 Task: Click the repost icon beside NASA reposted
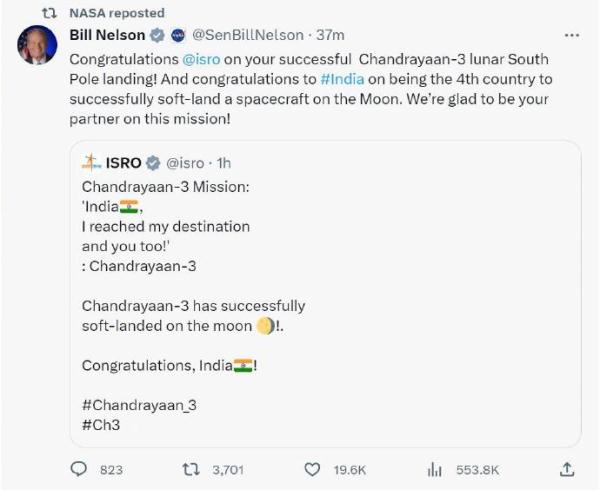pos(52,12)
